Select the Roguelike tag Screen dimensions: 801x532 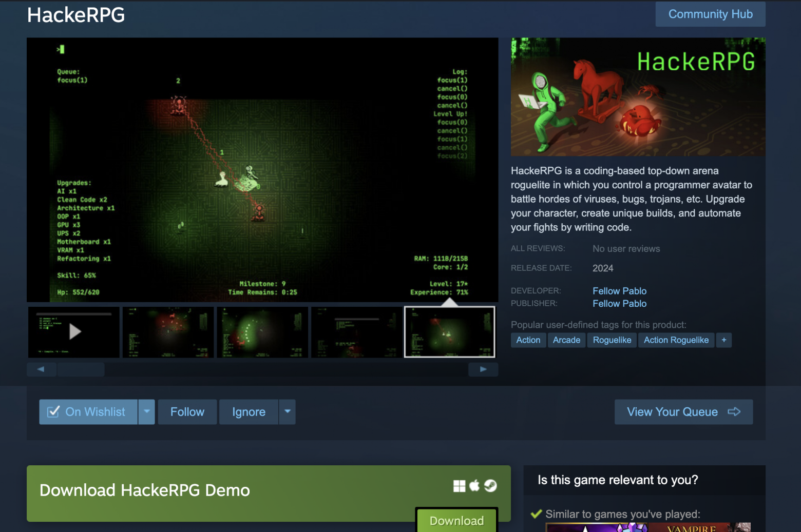(612, 340)
